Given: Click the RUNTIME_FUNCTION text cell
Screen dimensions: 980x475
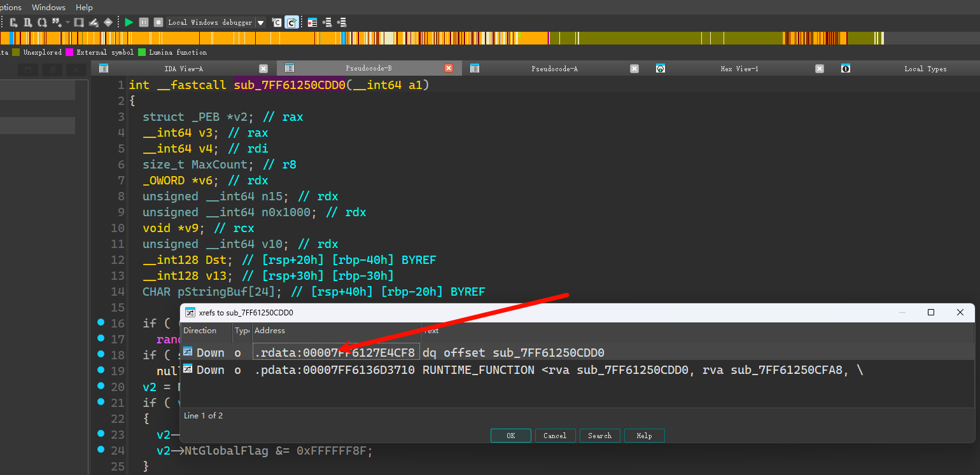Looking at the screenshot, I should [x=643, y=369].
